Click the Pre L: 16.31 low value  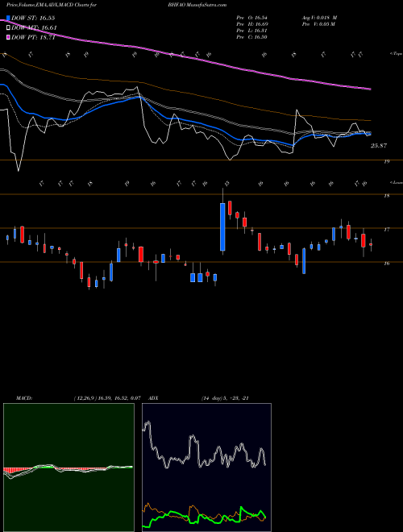coord(251,31)
